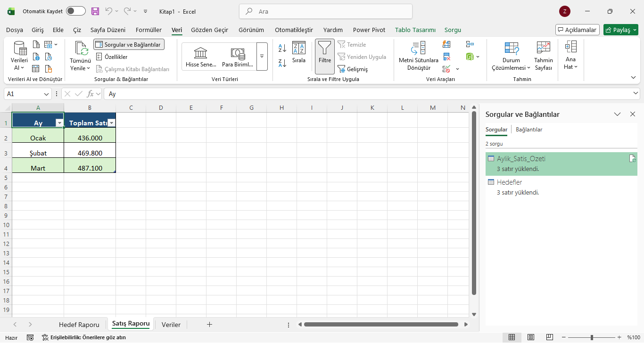
Task: Click the Ara search box
Action: coord(326,11)
